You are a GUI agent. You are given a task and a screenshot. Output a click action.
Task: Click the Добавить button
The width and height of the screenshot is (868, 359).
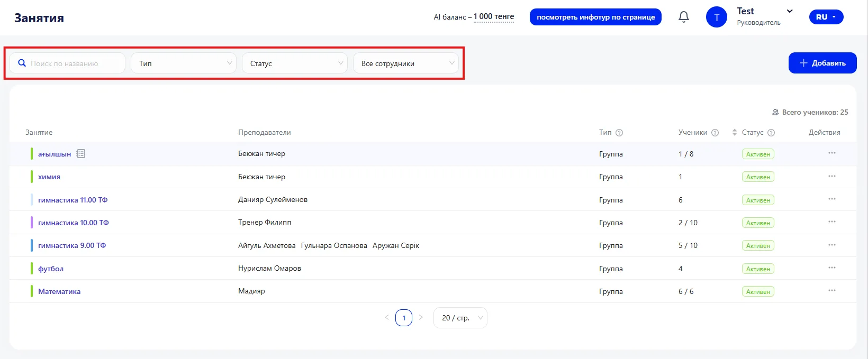[822, 63]
